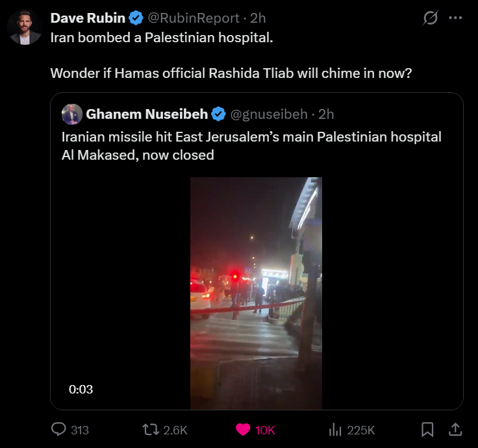Open the @RubinReport handle link
This screenshot has width=478, height=448.
tap(194, 18)
